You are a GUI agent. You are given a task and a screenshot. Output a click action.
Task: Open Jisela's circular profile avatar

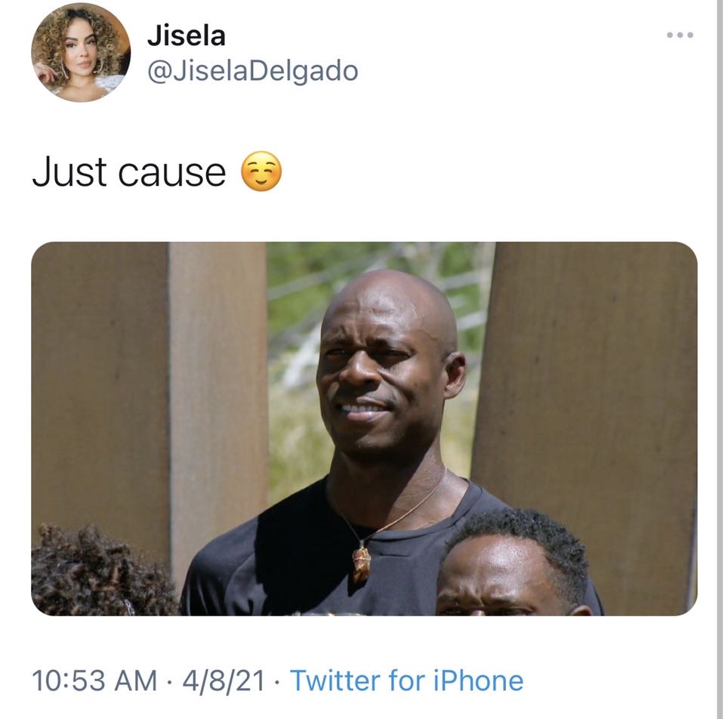pyautogui.click(x=81, y=52)
